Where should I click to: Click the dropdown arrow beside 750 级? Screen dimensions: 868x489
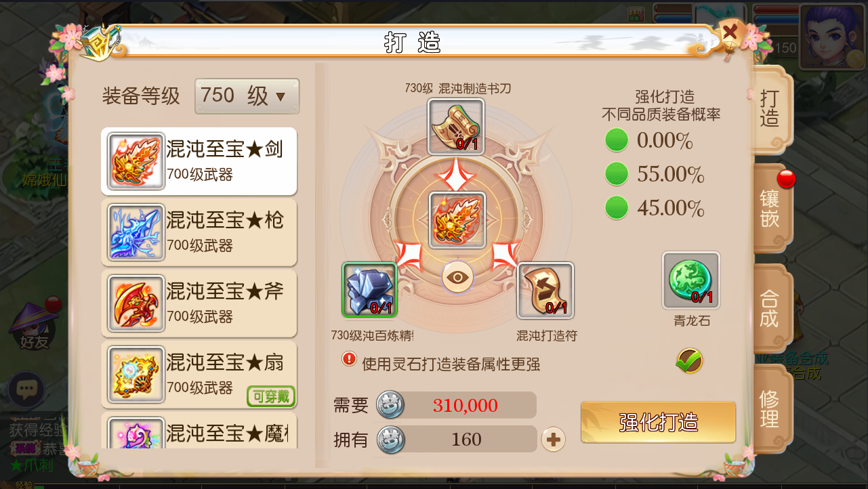[281, 97]
